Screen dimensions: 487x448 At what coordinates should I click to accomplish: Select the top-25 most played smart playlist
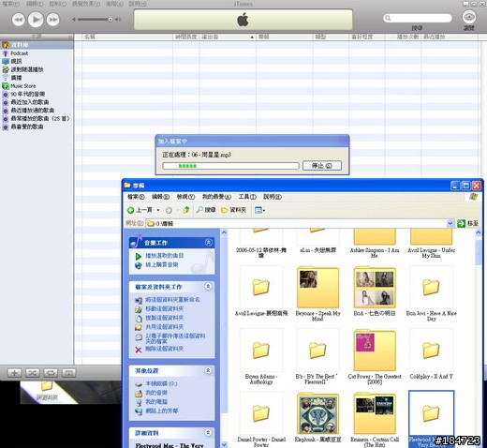pyautogui.click(x=37, y=118)
